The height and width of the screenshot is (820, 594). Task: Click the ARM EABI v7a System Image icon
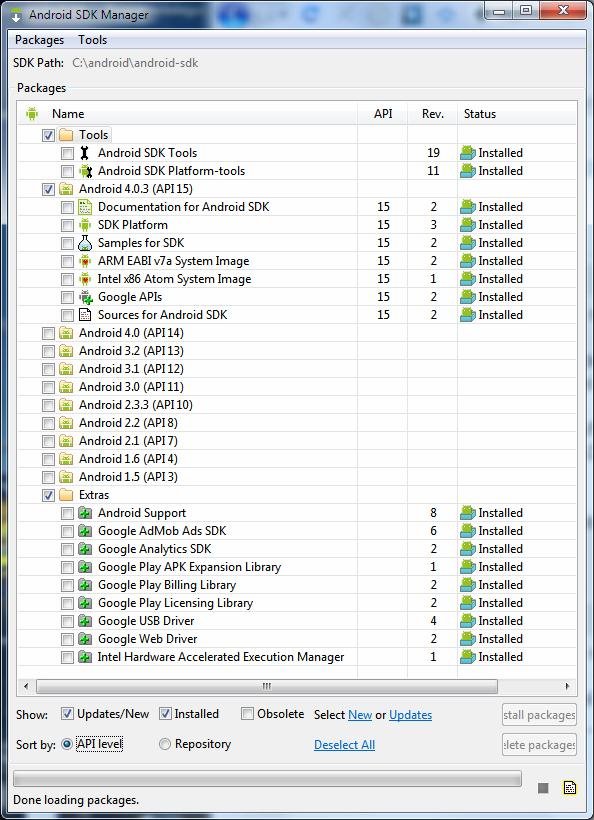point(85,261)
